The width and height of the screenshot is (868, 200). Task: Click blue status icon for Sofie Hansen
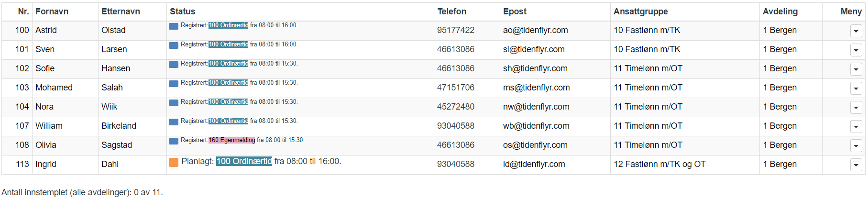[174, 64]
